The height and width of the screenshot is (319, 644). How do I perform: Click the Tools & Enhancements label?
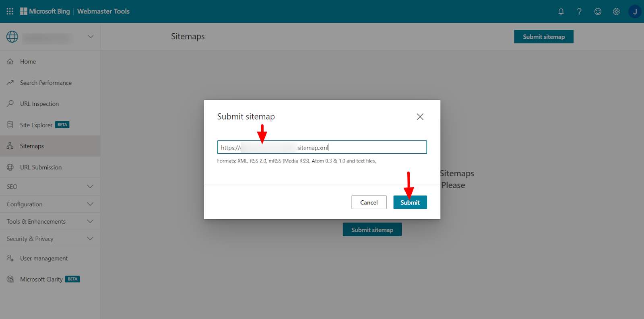tap(36, 221)
